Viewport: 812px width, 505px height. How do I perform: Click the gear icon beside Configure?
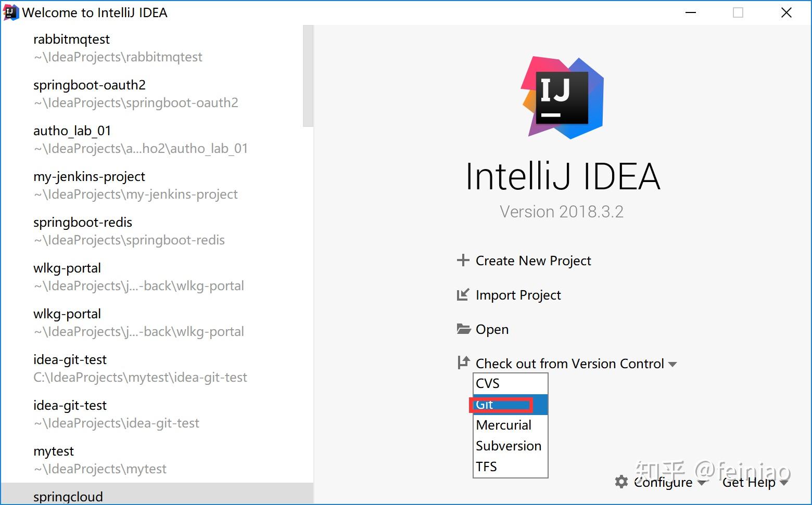[x=620, y=482]
